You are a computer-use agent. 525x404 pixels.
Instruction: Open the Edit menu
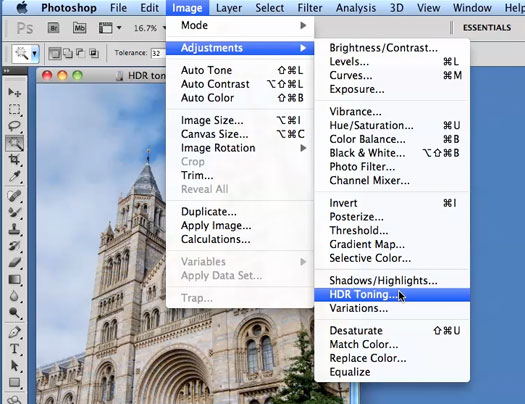coord(149,8)
